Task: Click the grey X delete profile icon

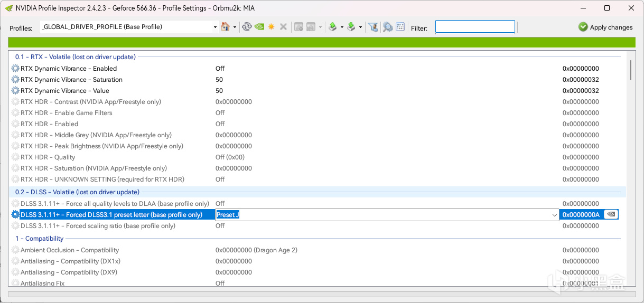Action: click(283, 27)
